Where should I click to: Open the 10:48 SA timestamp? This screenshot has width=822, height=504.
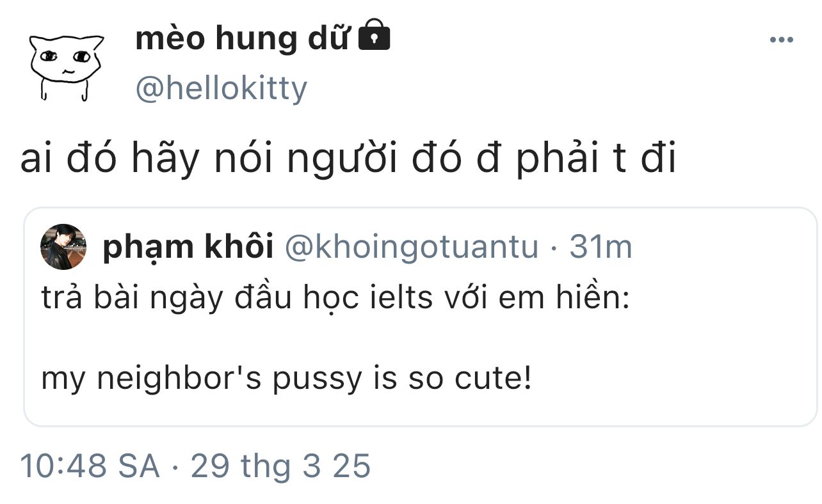[x=90, y=466]
